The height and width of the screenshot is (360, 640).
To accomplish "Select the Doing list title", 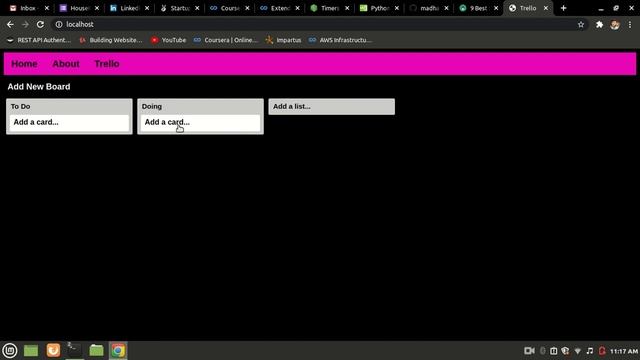I will (x=152, y=107).
